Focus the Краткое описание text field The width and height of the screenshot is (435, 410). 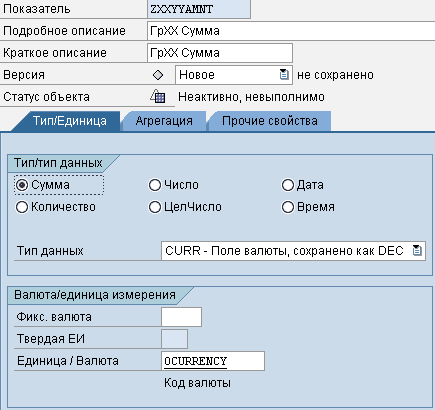(220, 53)
